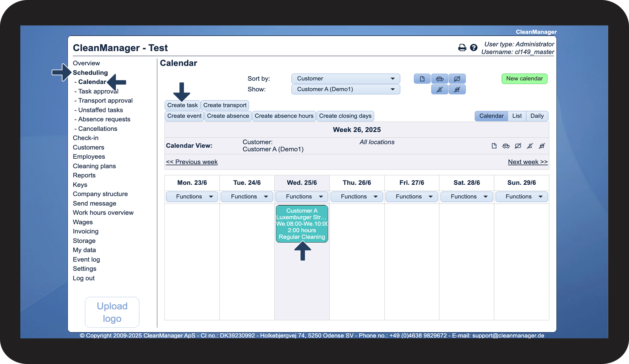Viewport: 629px width, 364px height.
Task: Switch to the Daily view tab
Action: coord(537,116)
